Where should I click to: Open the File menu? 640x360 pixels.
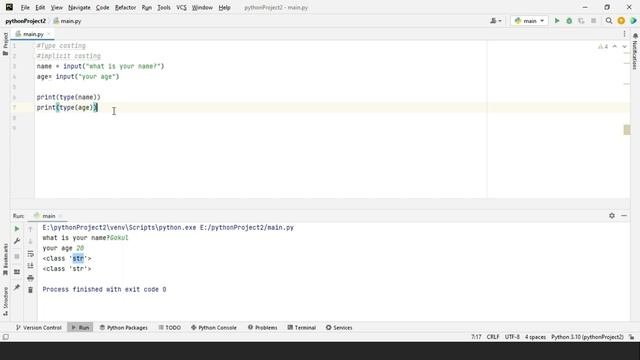[x=25, y=7]
